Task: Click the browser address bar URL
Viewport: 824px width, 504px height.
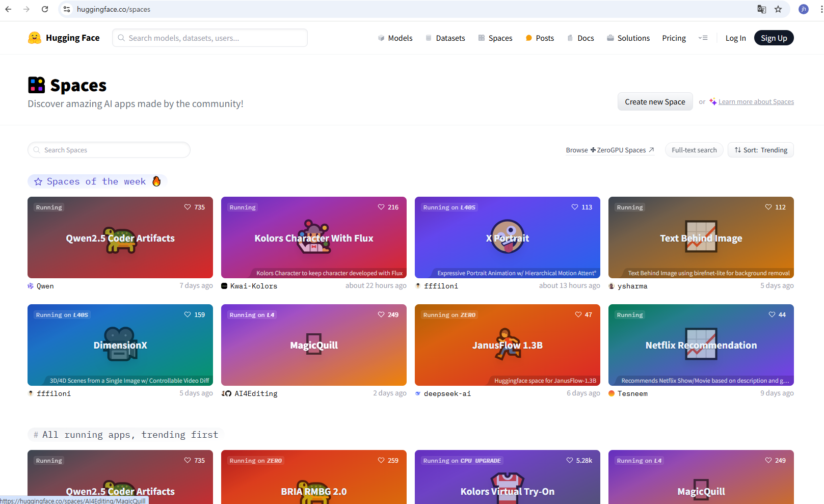Action: click(114, 9)
